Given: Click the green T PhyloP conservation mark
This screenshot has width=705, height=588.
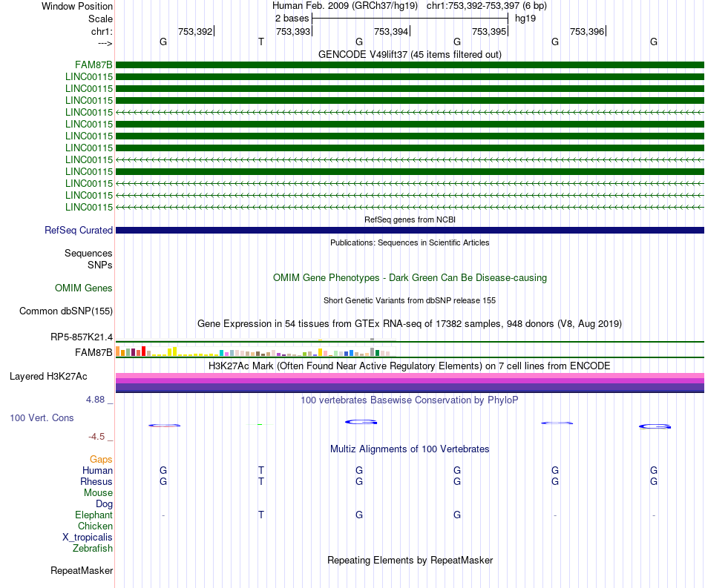Looking at the screenshot, I should 260,424.
